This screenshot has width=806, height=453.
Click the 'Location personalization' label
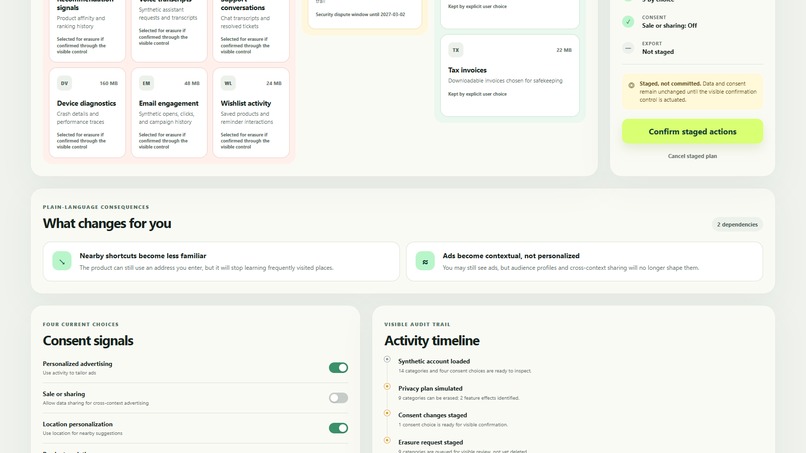[78, 424]
